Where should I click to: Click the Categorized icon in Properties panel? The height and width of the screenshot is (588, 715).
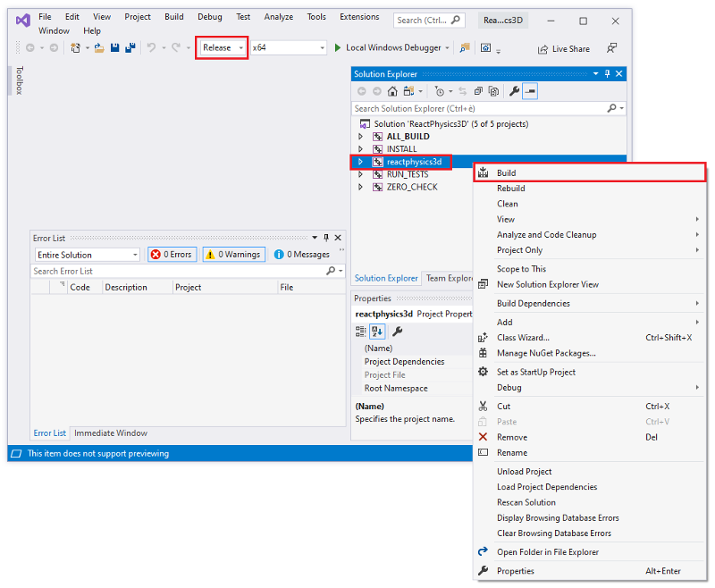tap(362, 331)
